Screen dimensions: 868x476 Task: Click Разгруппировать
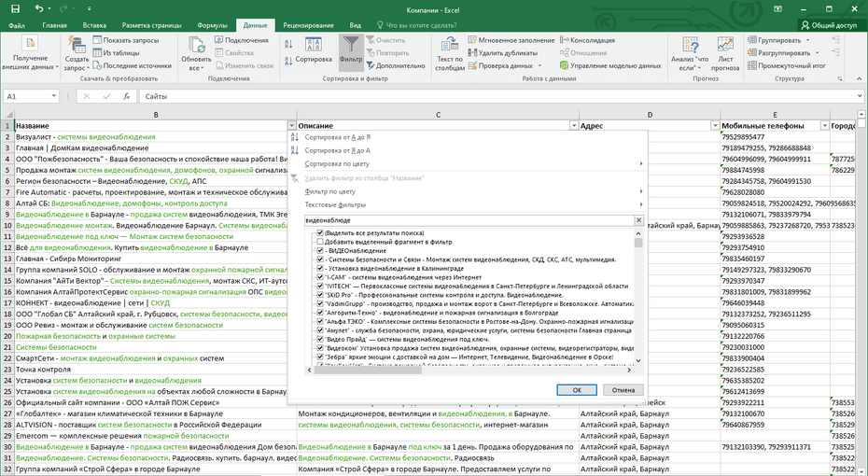point(779,53)
